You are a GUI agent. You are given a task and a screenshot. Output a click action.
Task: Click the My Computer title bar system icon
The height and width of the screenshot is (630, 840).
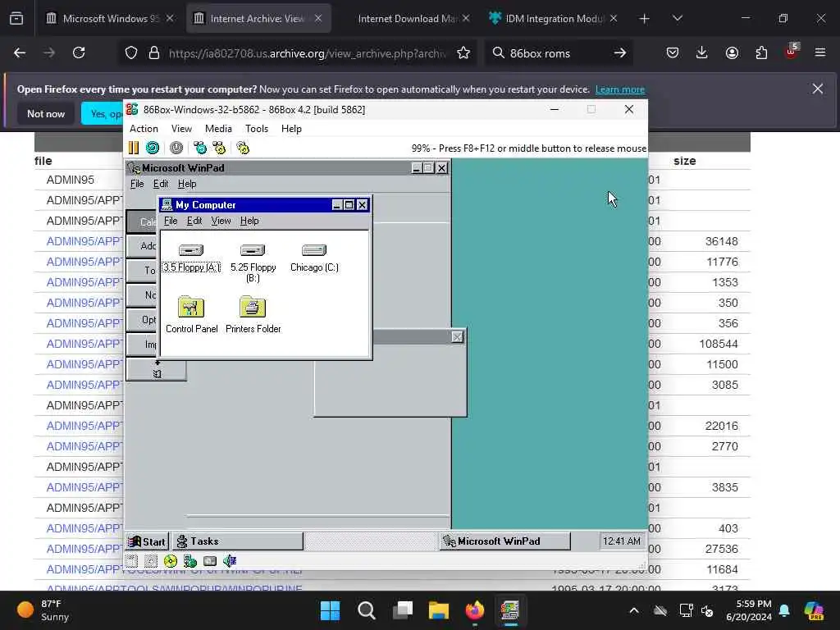click(x=167, y=204)
